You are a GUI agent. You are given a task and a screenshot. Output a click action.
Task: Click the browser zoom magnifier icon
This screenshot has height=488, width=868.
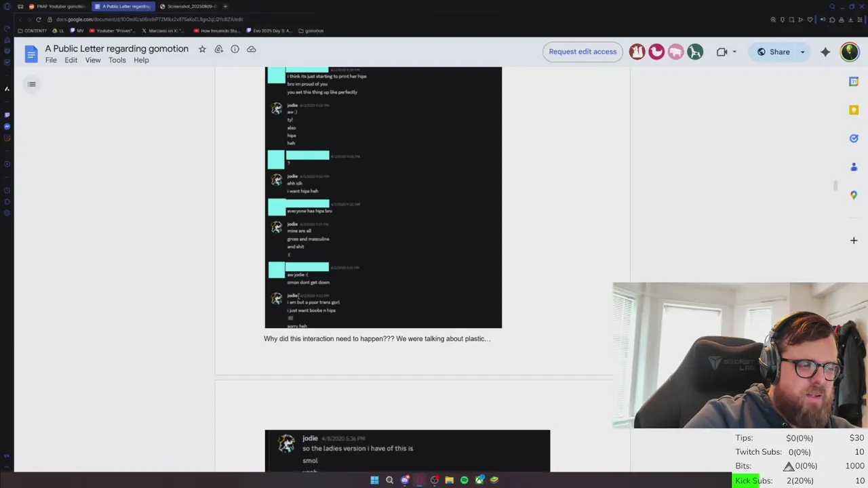(x=773, y=20)
